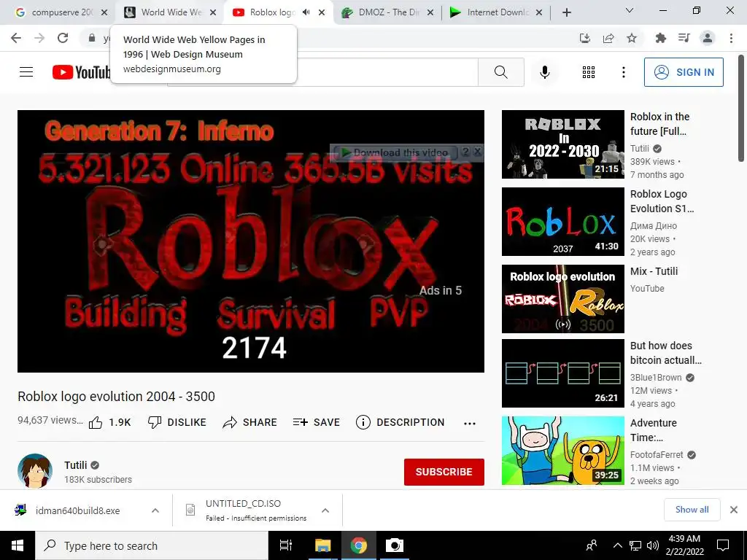The image size is (747, 560).
Task: Close the downloads bar
Action: pos(734,510)
